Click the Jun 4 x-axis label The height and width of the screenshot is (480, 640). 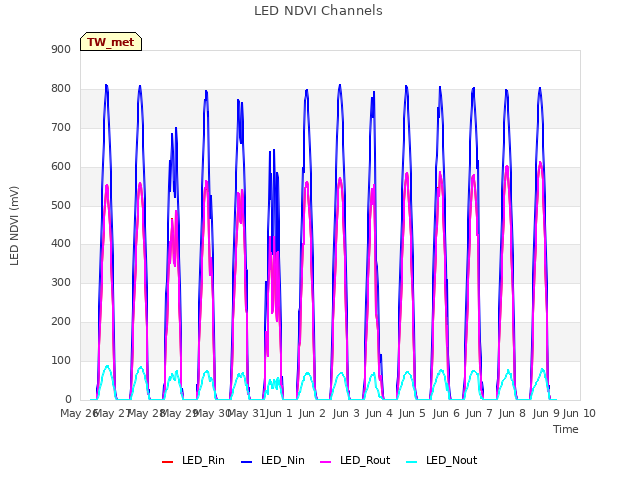pos(379,413)
